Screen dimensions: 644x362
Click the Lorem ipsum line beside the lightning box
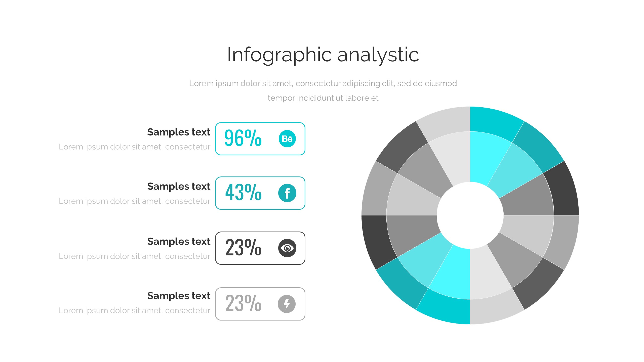134,310
